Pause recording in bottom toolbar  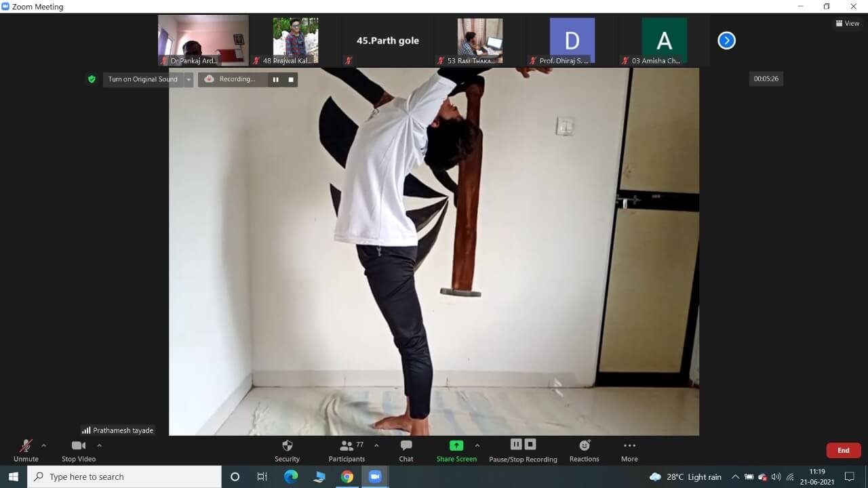(x=516, y=445)
